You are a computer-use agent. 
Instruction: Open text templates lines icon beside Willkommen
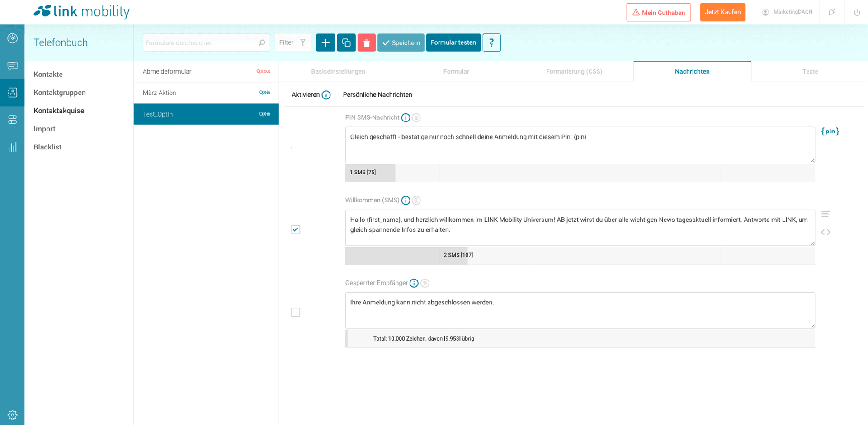pyautogui.click(x=826, y=214)
